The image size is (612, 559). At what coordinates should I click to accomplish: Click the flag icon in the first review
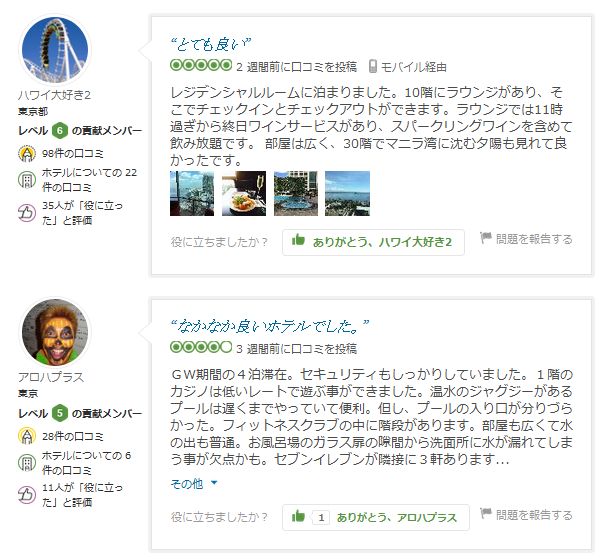click(x=486, y=238)
